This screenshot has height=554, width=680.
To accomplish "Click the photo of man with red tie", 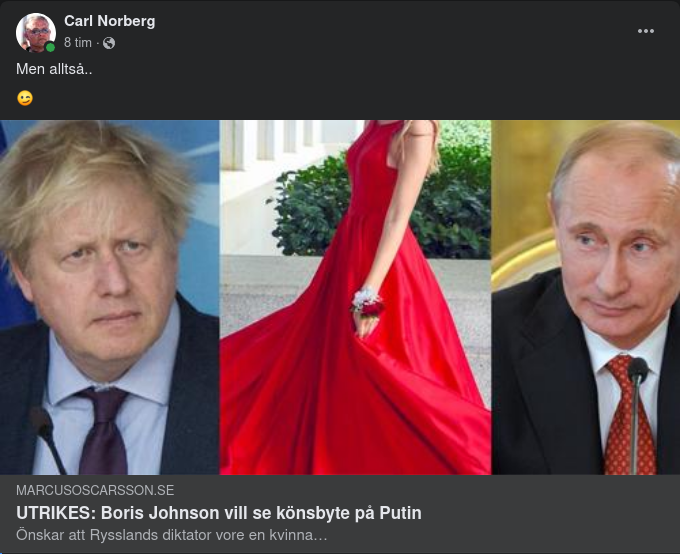I will click(586, 297).
